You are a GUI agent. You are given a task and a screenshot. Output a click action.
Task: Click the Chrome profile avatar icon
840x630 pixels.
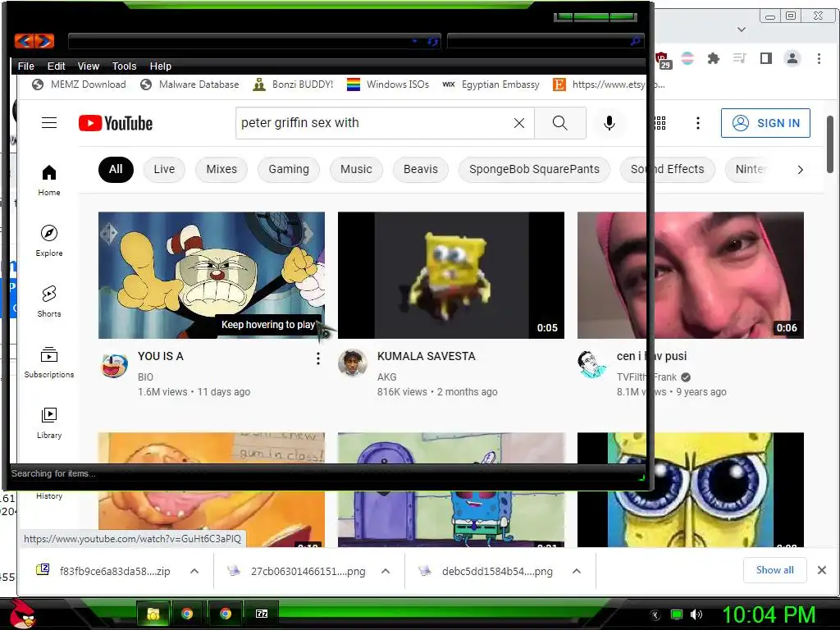click(792, 58)
